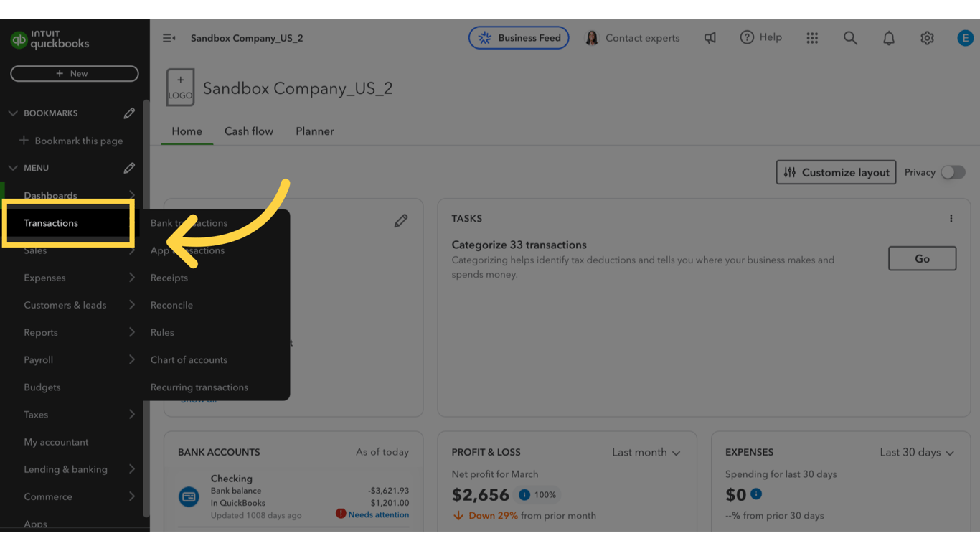The width and height of the screenshot is (980, 551).
Task: Click the pencil icon on the left card
Action: pos(401,221)
